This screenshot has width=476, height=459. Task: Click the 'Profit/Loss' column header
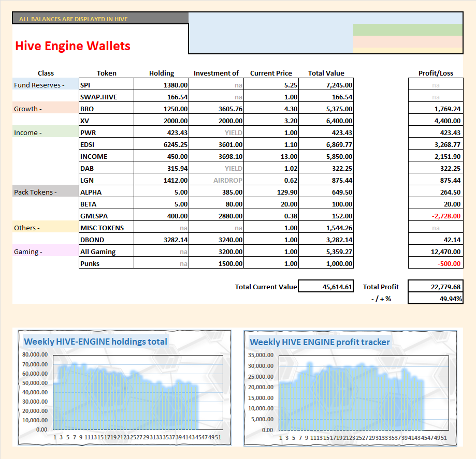436,73
